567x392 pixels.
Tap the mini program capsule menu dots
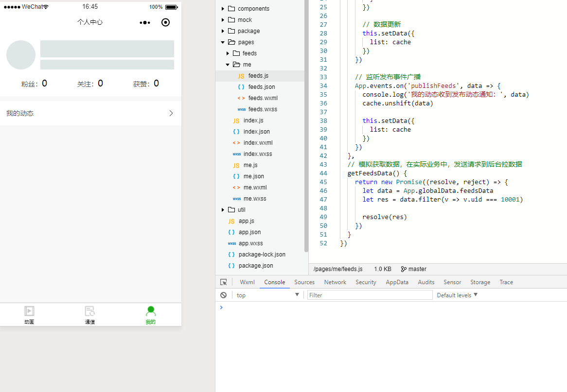(x=145, y=22)
